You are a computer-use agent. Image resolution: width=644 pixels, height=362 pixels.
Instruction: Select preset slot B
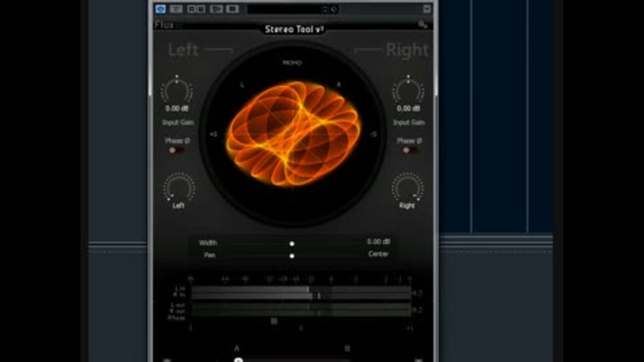(347, 349)
